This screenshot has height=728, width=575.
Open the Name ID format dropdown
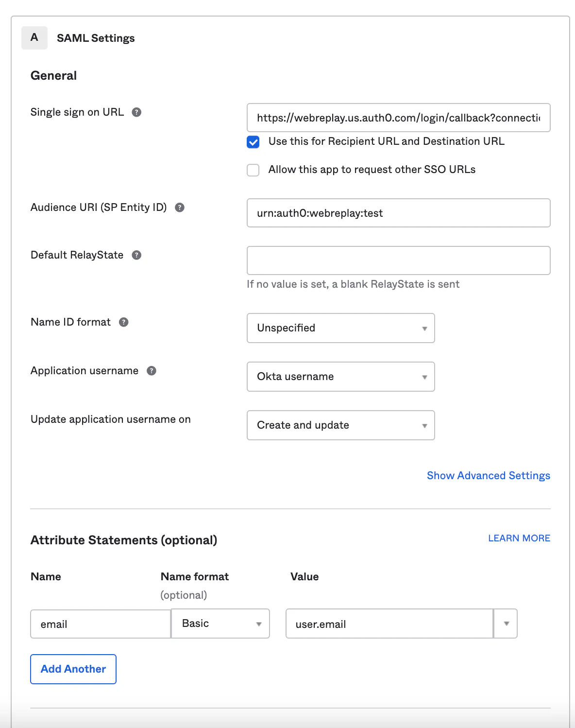[340, 328]
